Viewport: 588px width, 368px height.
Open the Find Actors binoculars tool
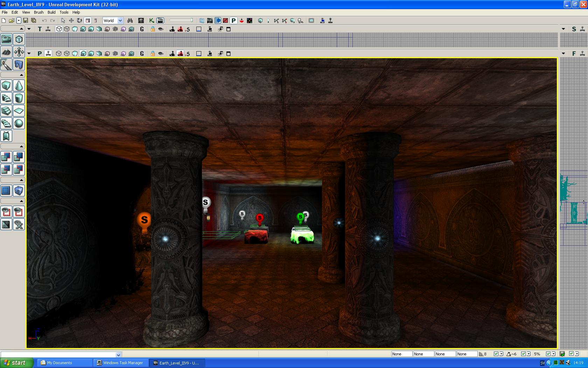pos(130,21)
